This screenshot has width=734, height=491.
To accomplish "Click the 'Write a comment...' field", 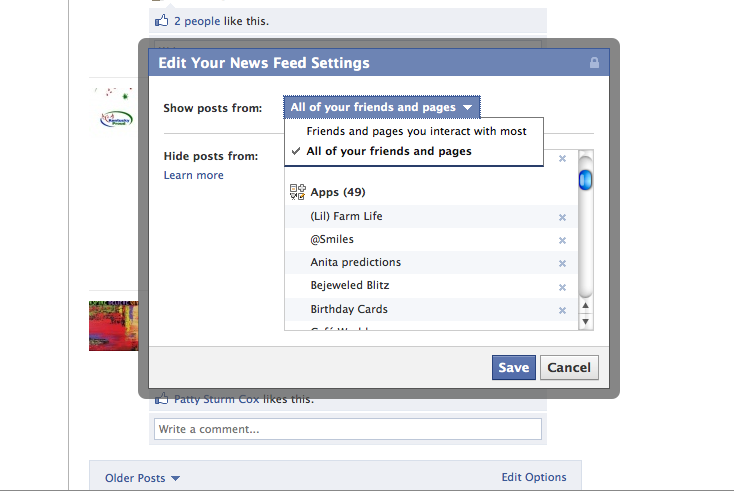I will [348, 429].
